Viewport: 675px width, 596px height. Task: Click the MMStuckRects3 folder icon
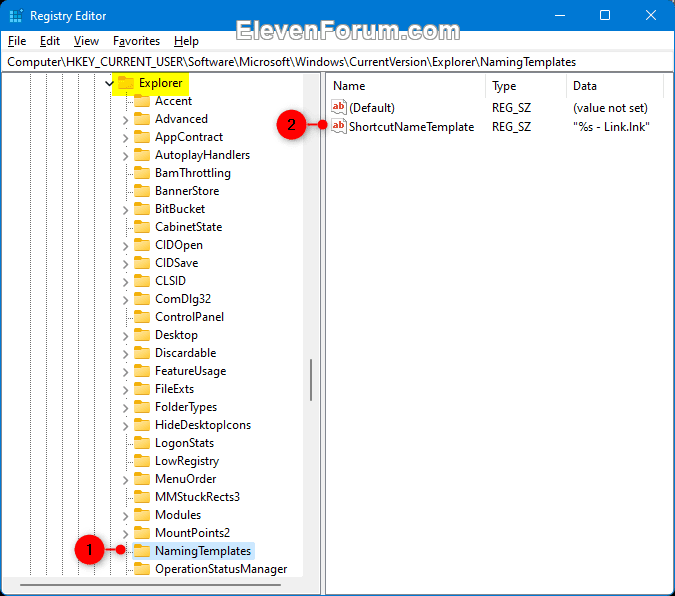point(142,497)
